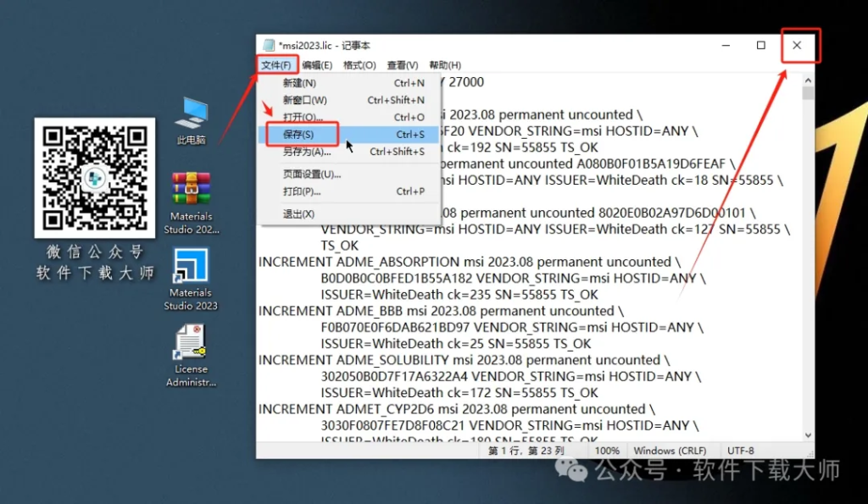Click the QR code image on desktop
The image size is (868, 504).
point(94,178)
